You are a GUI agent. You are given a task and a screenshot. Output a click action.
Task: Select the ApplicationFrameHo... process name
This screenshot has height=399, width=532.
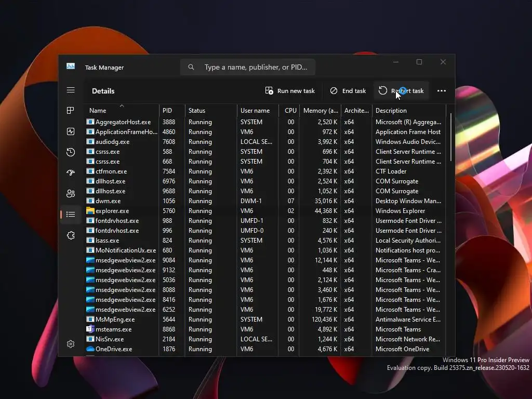click(126, 131)
